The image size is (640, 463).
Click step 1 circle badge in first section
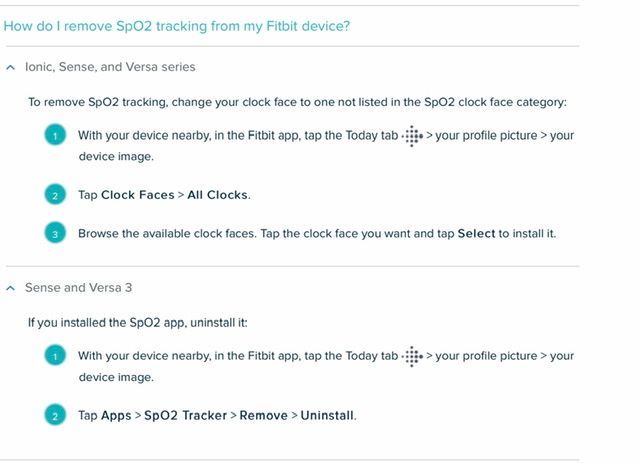click(55, 135)
